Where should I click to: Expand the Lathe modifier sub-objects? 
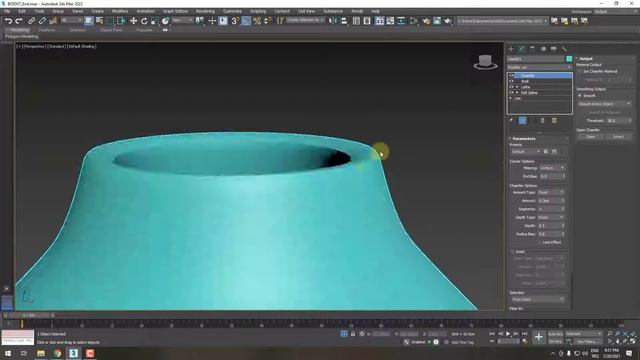pyautogui.click(x=517, y=87)
